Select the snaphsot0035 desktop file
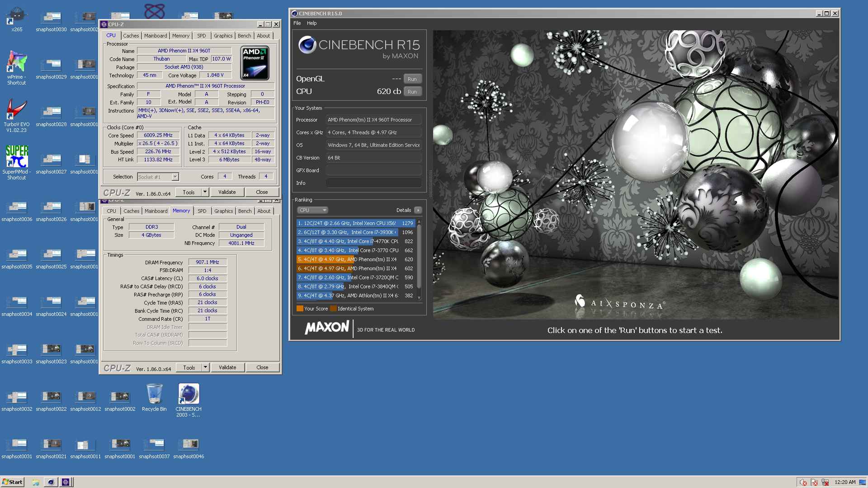This screenshot has height=488, width=868. (x=17, y=258)
